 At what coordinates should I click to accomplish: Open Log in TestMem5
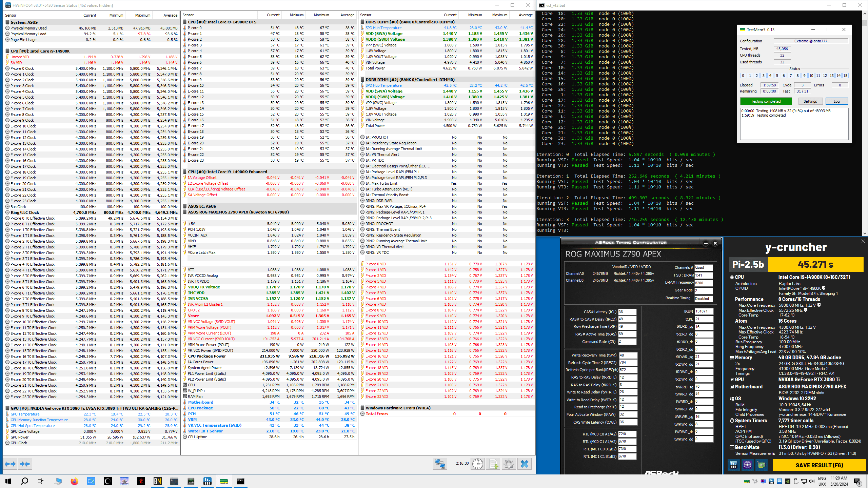click(x=836, y=101)
